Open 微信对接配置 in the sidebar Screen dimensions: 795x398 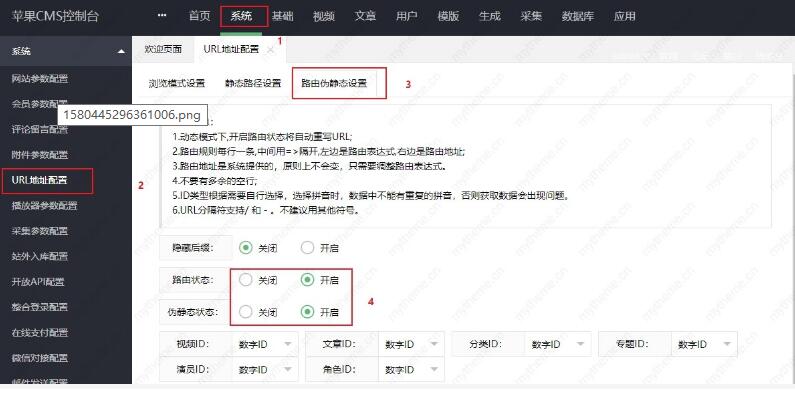pyautogui.click(x=40, y=358)
